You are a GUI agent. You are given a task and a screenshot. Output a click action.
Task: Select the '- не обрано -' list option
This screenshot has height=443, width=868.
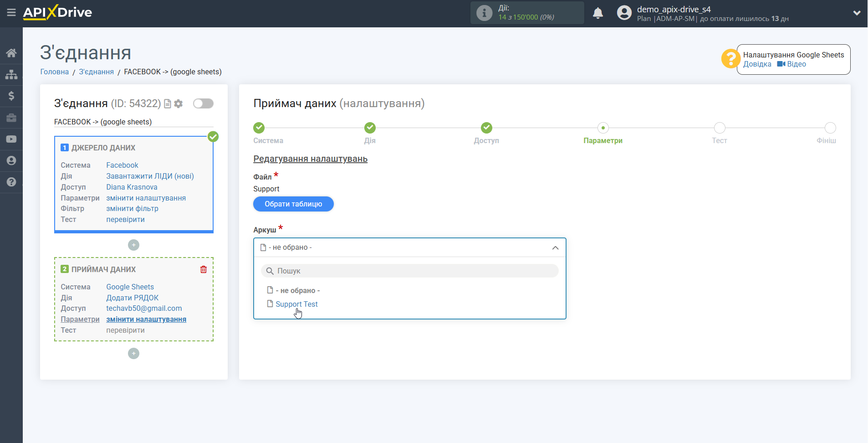tap(298, 291)
